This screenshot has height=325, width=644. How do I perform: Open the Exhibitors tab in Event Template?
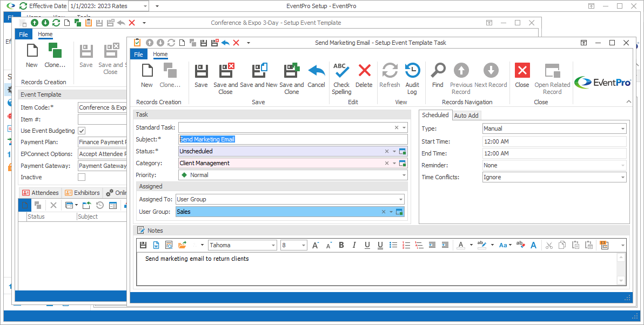82,193
